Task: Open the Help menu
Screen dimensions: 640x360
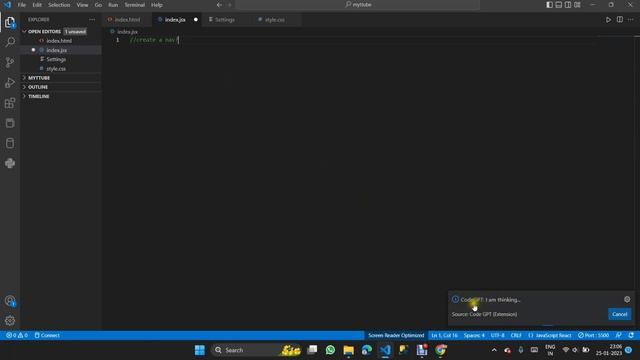Action: click(x=157, y=5)
